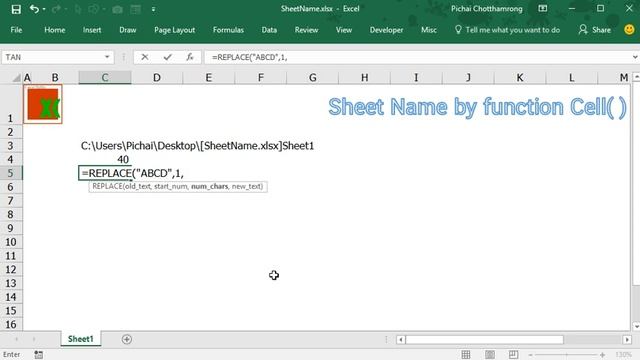Click in the formula bar text
Screen dimensions: 640x360
coord(416,57)
